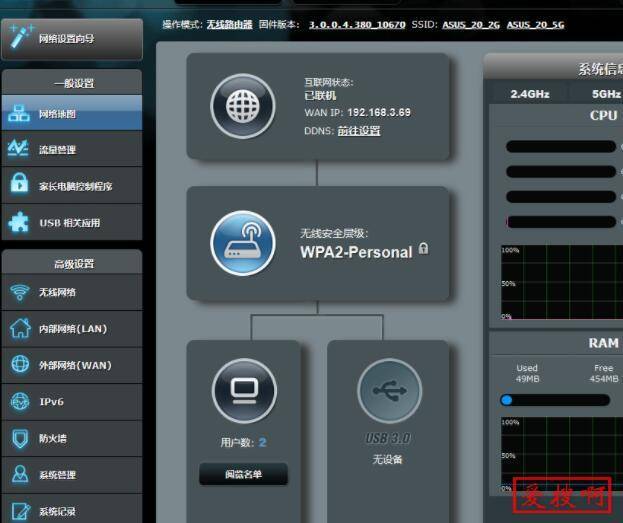Click the internet globe status icon
This screenshot has width=623, height=523.
(242, 106)
